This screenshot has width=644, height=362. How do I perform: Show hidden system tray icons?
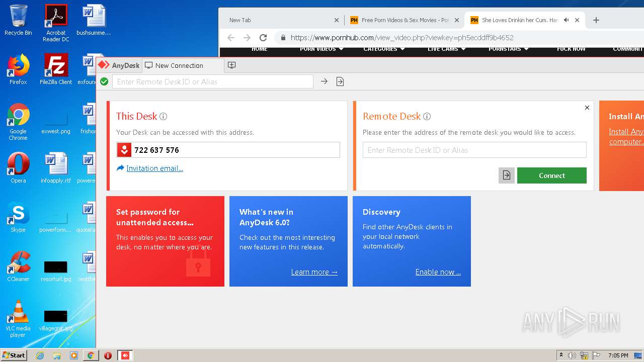point(561,355)
